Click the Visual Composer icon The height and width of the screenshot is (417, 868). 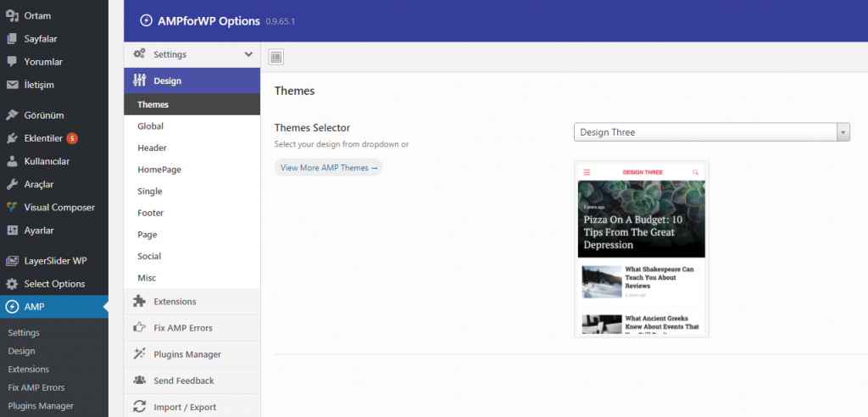(x=12, y=208)
